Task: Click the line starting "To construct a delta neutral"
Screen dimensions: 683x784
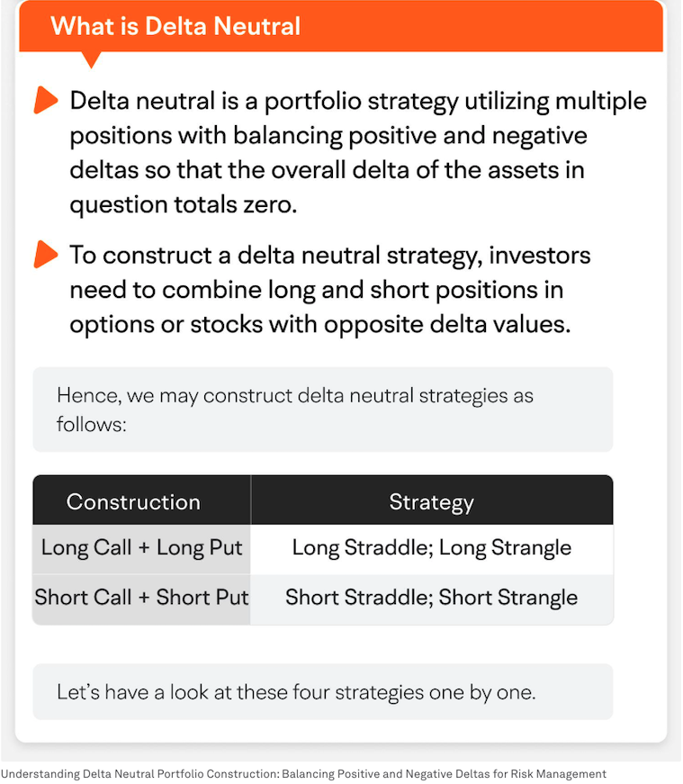Action: pyautogui.click(x=329, y=256)
